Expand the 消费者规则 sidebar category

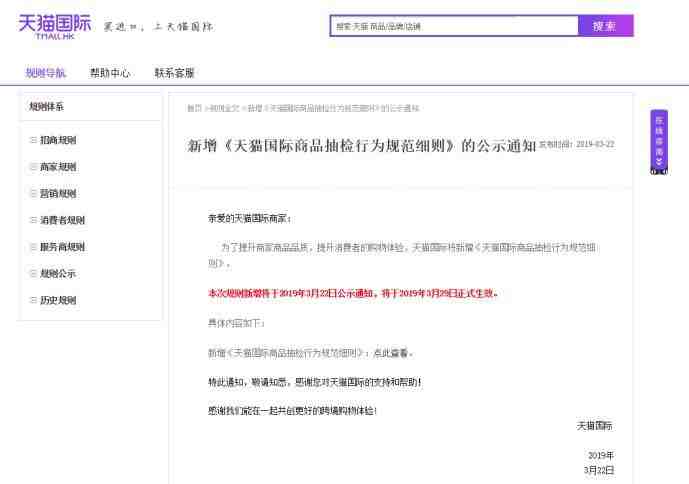click(58, 220)
